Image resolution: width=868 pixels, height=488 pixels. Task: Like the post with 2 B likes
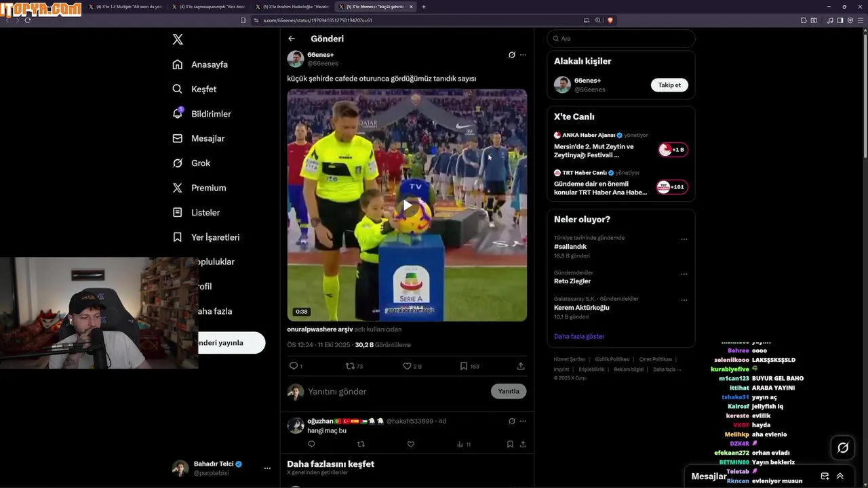(x=412, y=366)
